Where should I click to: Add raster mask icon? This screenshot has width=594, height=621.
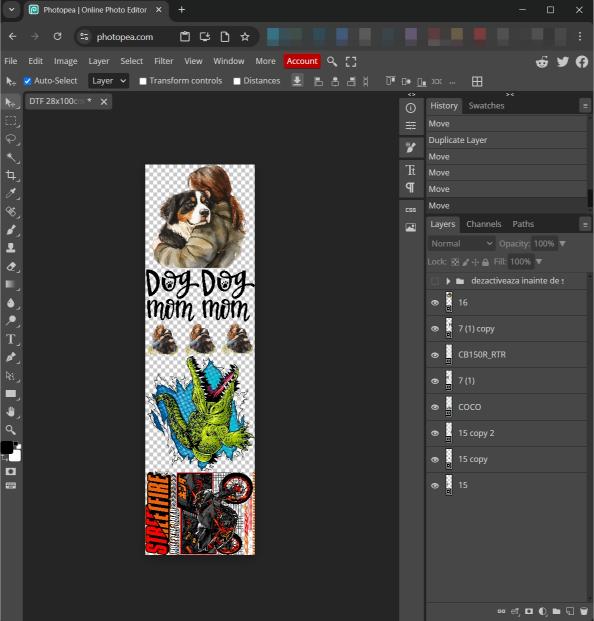pyautogui.click(x=529, y=611)
